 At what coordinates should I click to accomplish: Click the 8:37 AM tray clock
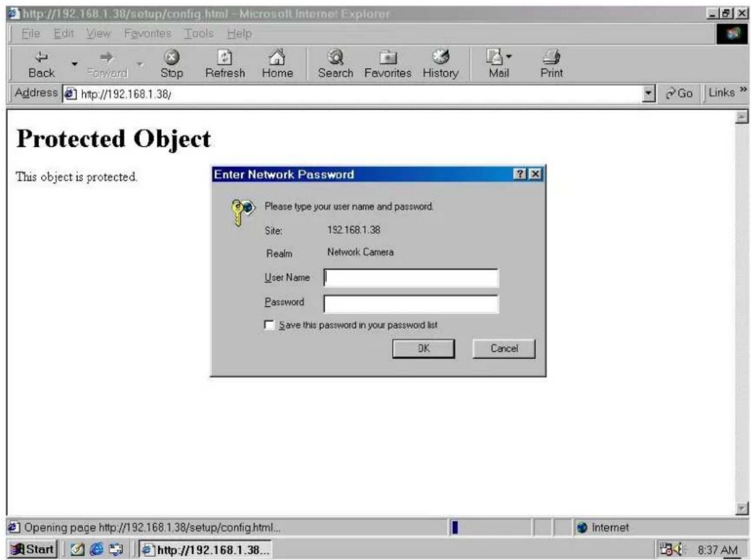coord(717,550)
